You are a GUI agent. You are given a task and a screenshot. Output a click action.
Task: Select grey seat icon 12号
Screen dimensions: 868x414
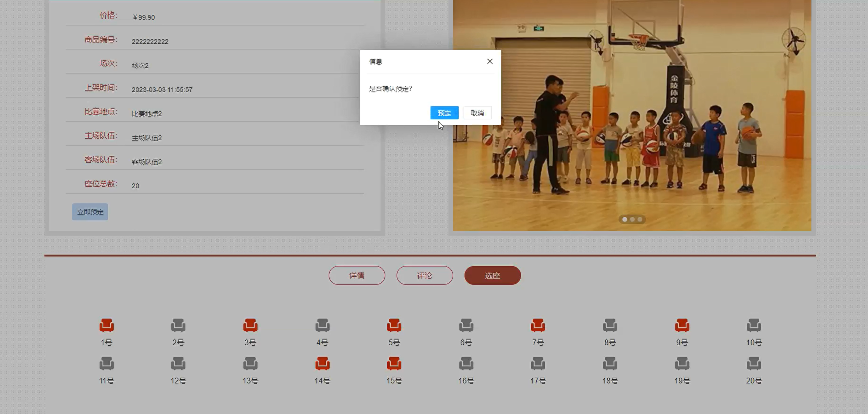click(178, 363)
